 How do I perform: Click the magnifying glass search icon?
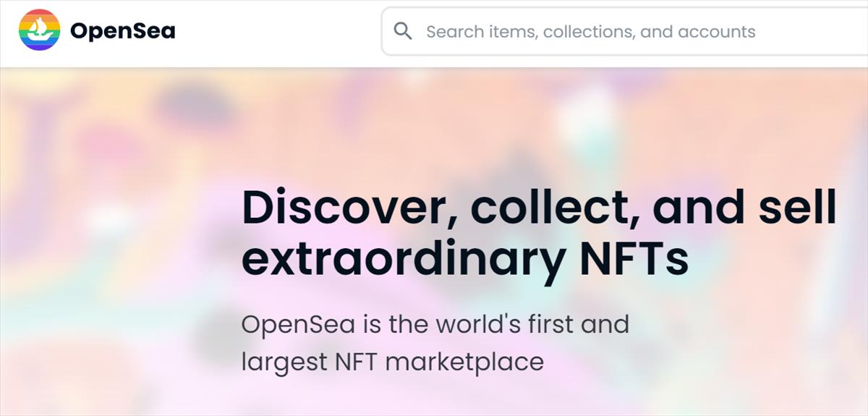click(403, 31)
